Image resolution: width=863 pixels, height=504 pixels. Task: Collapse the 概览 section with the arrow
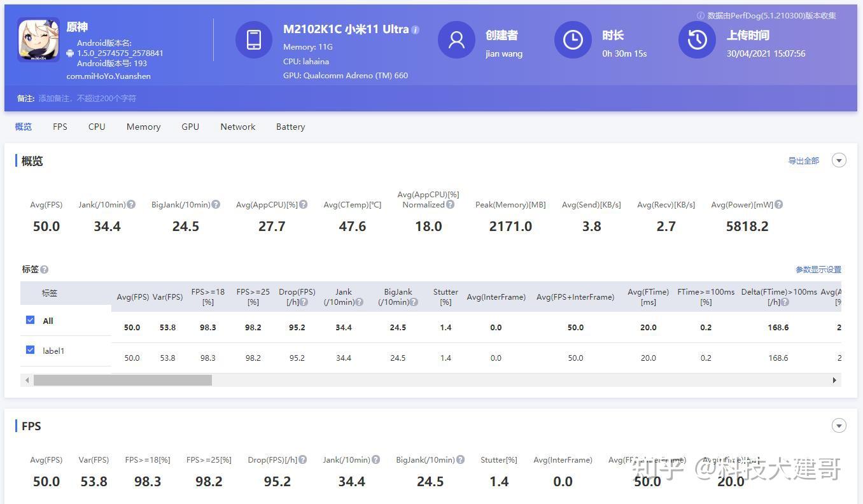(x=839, y=160)
